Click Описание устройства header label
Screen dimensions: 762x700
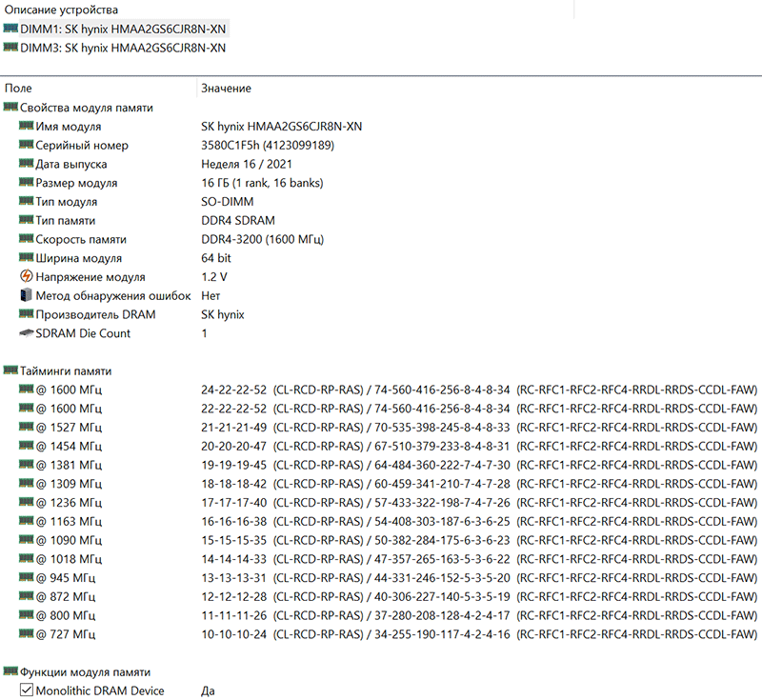(61, 10)
